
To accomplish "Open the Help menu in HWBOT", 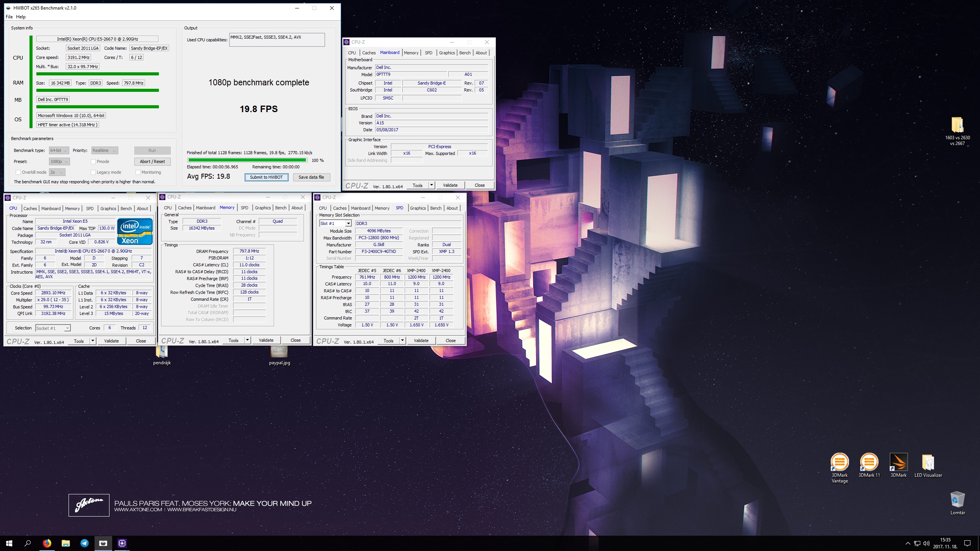I will point(21,17).
